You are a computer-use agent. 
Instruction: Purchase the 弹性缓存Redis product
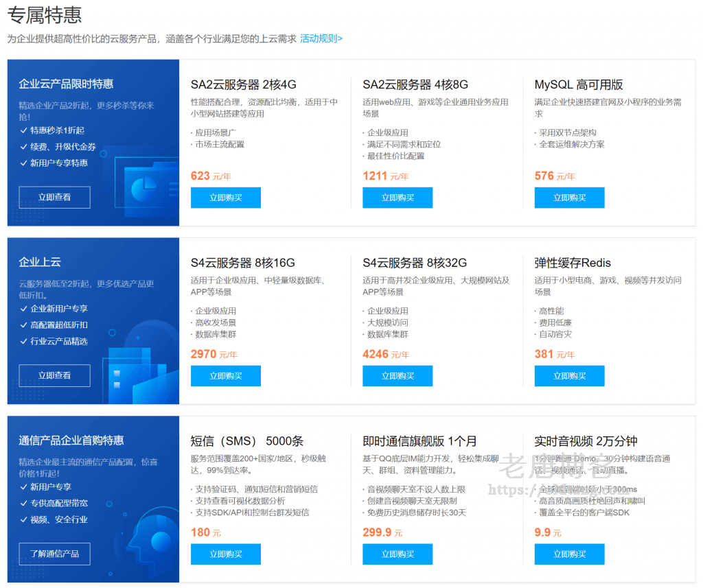click(569, 376)
